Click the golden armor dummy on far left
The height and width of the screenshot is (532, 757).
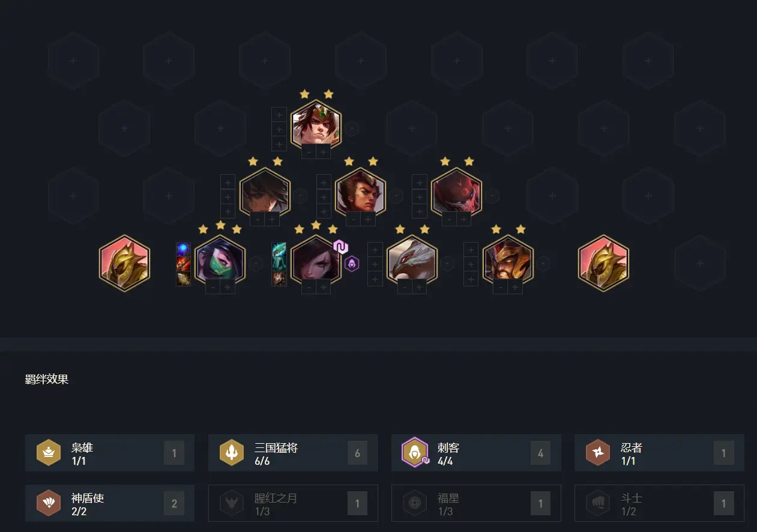[x=124, y=262]
